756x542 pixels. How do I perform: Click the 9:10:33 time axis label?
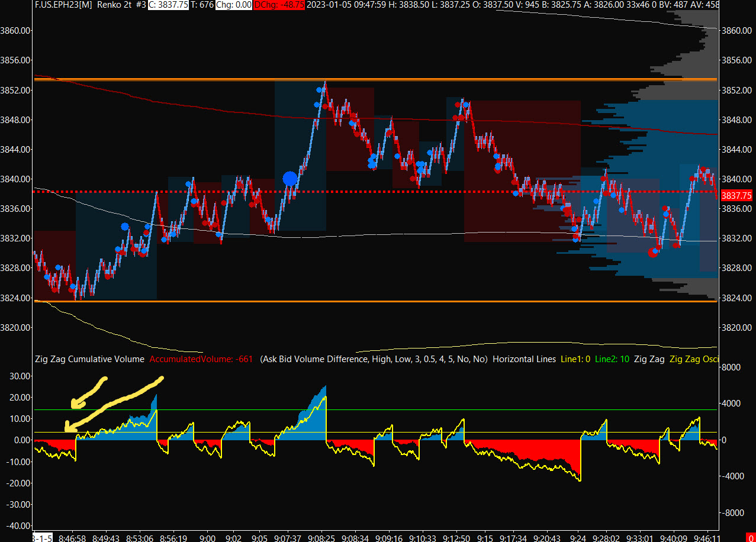[422, 539]
